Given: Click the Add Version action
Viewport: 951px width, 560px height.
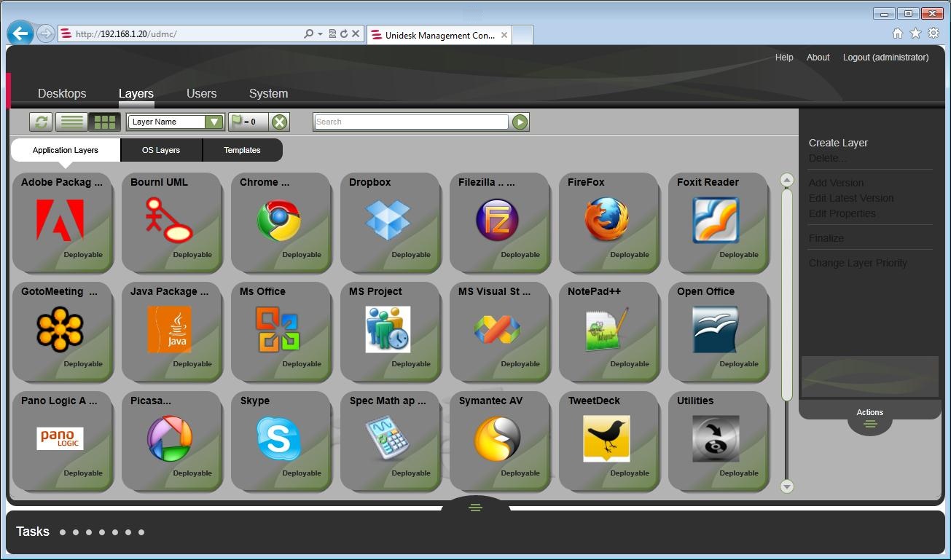Looking at the screenshot, I should tap(837, 183).
